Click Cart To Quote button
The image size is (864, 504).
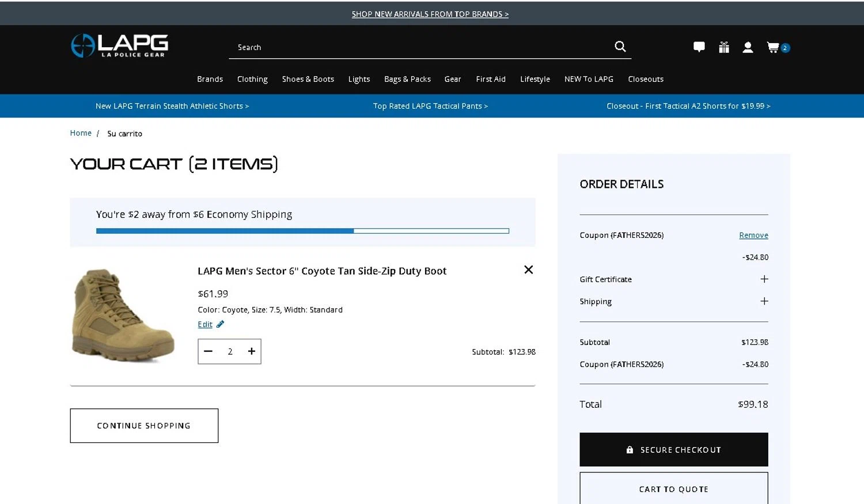[674, 488]
